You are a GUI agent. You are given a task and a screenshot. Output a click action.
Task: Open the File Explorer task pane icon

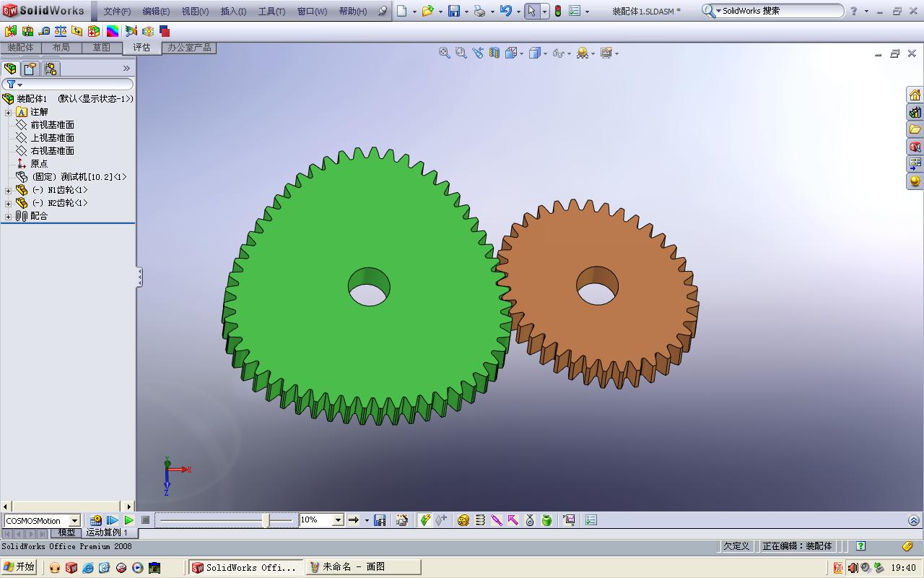[915, 129]
